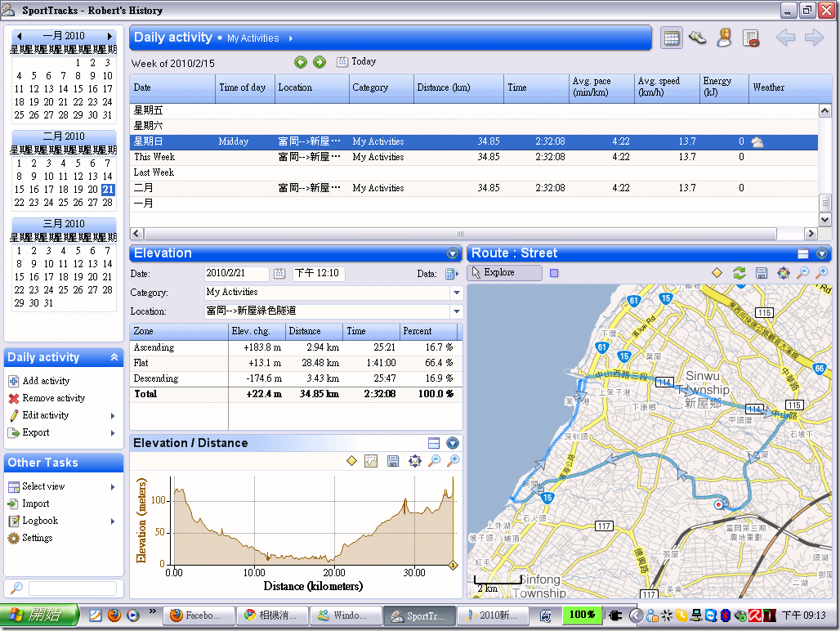Click the battery 100% tray indicator
This screenshot has height=631, width=840.
coord(582,615)
